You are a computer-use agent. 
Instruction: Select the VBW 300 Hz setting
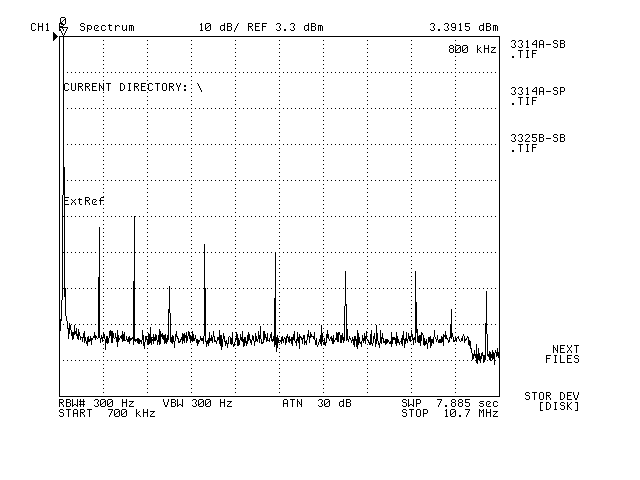[x=197, y=403]
